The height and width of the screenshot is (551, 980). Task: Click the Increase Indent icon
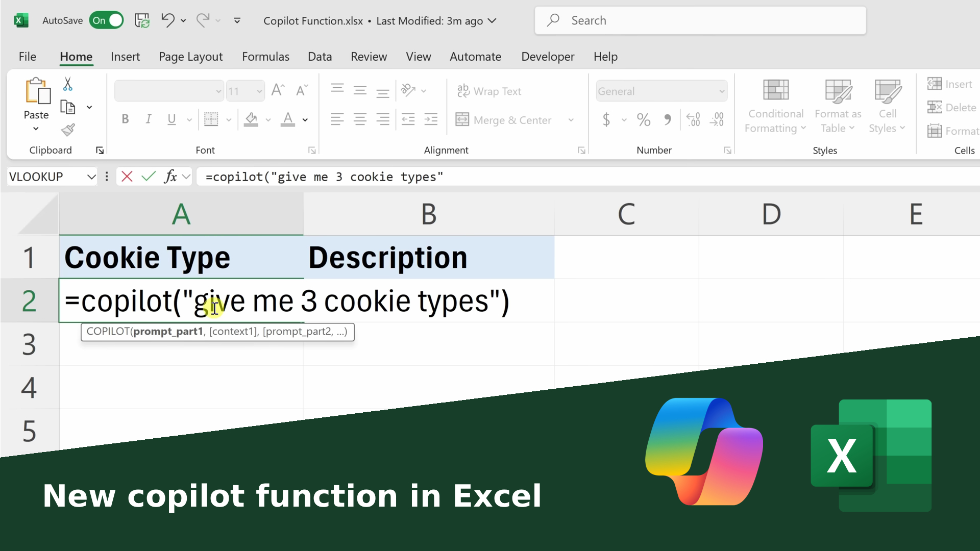pos(431,119)
